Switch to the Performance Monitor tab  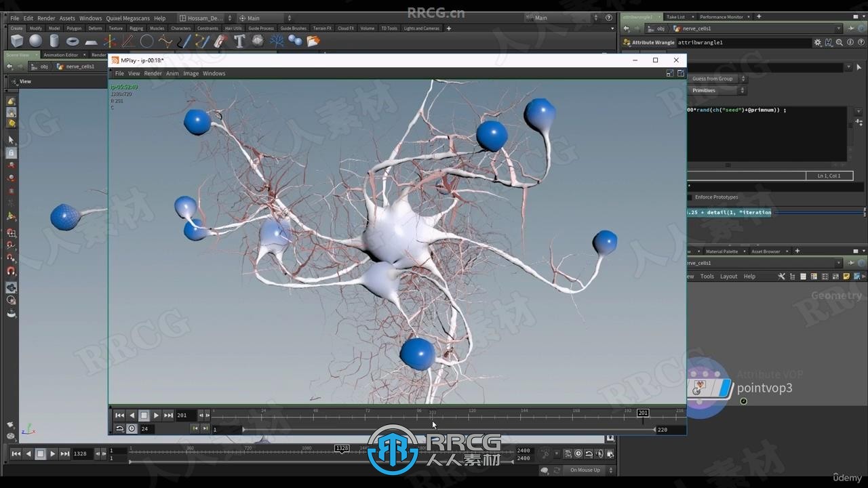(722, 17)
